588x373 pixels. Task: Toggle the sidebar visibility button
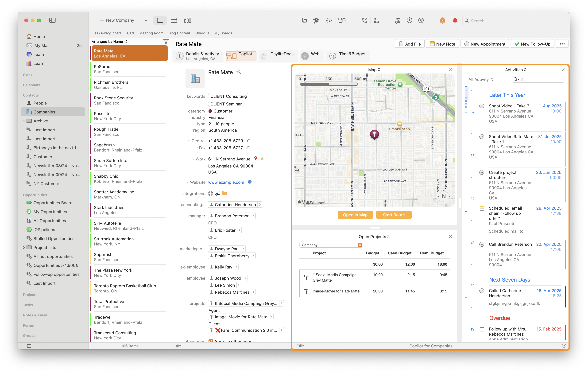52,20
